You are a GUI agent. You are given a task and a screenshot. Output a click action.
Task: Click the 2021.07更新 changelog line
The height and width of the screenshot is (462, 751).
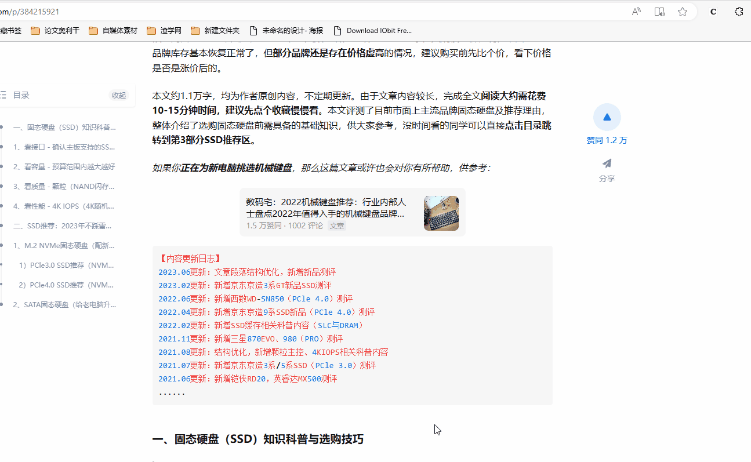[x=267, y=365]
